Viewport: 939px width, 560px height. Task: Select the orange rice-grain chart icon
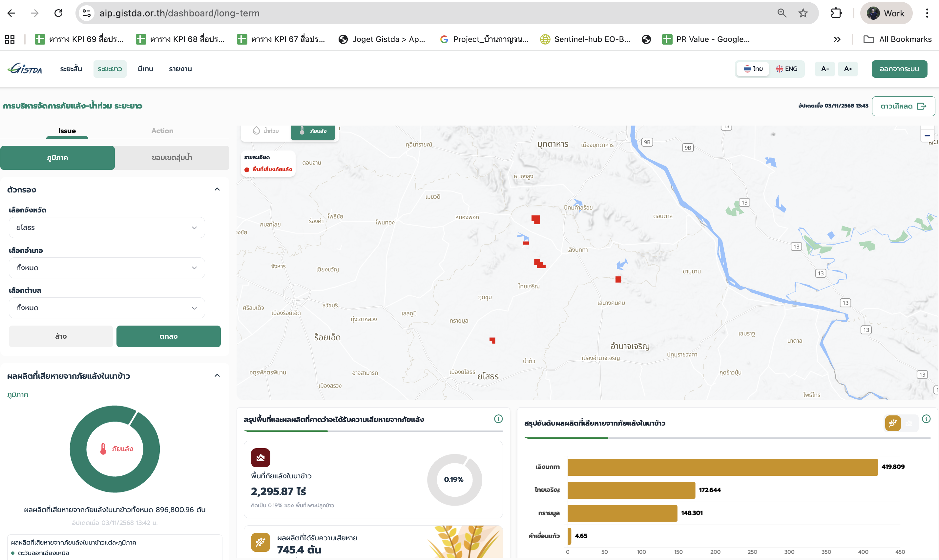point(892,423)
